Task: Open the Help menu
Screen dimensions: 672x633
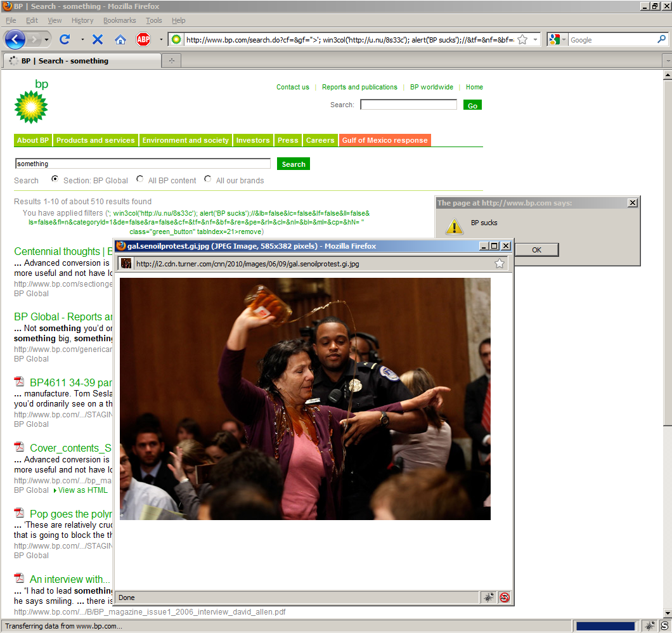Action: 178,20
